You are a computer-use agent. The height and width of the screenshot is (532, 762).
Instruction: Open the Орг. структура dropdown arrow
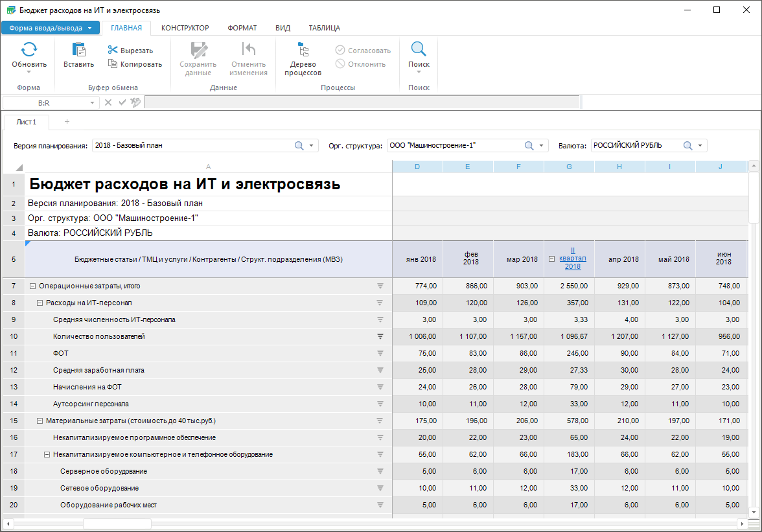tap(542, 146)
